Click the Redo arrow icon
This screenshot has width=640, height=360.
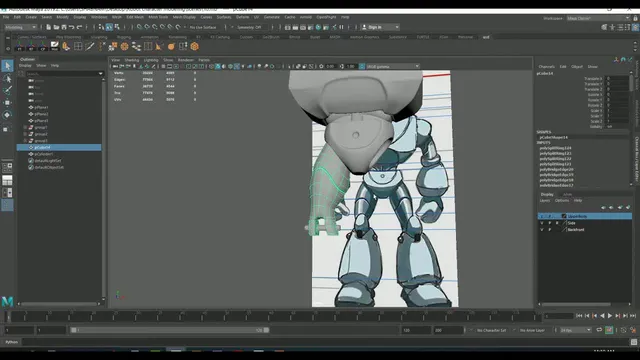pos(80,27)
